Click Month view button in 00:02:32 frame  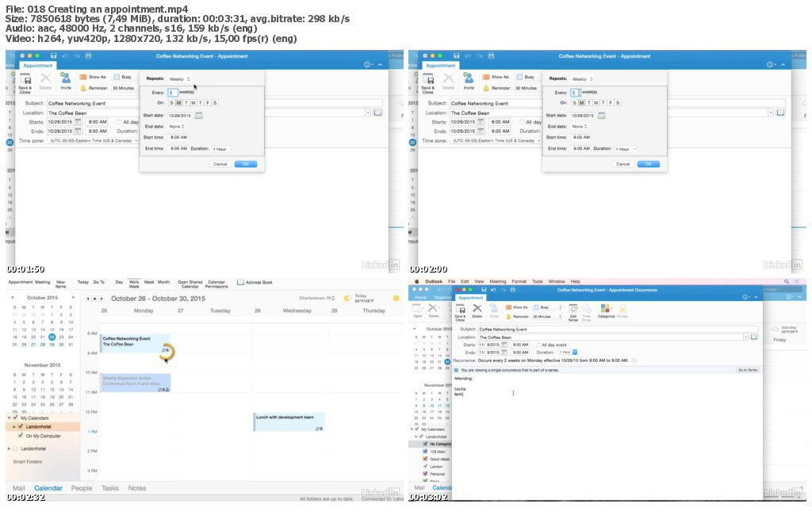[x=163, y=282]
